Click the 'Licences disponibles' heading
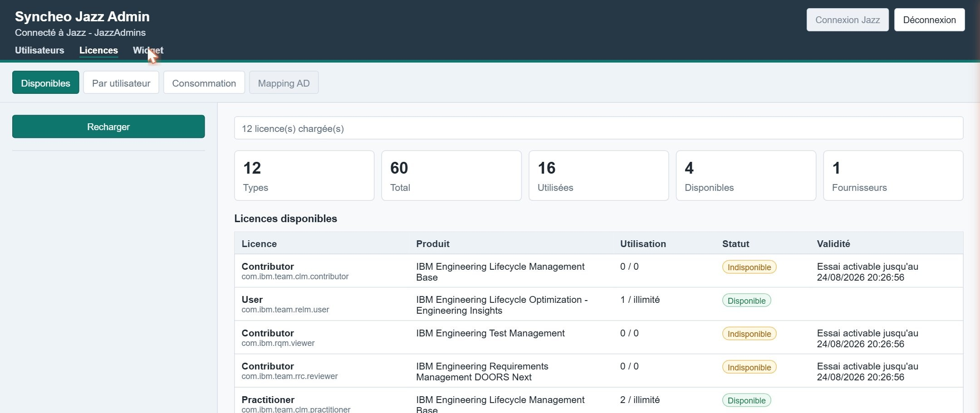Image resolution: width=980 pixels, height=413 pixels. [x=285, y=219]
